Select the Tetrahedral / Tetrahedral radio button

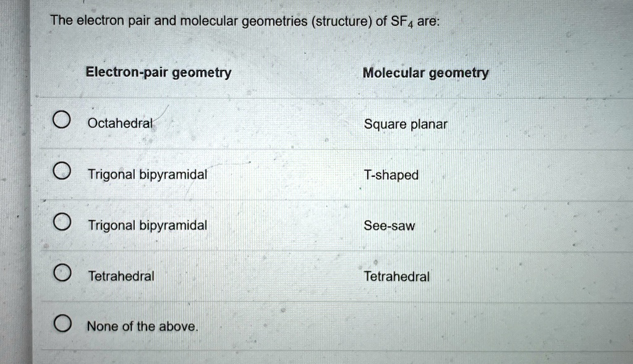pos(62,272)
